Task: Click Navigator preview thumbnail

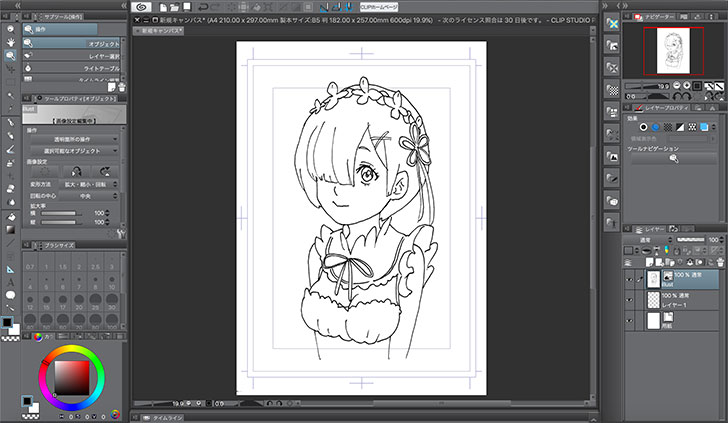Action: (x=673, y=51)
